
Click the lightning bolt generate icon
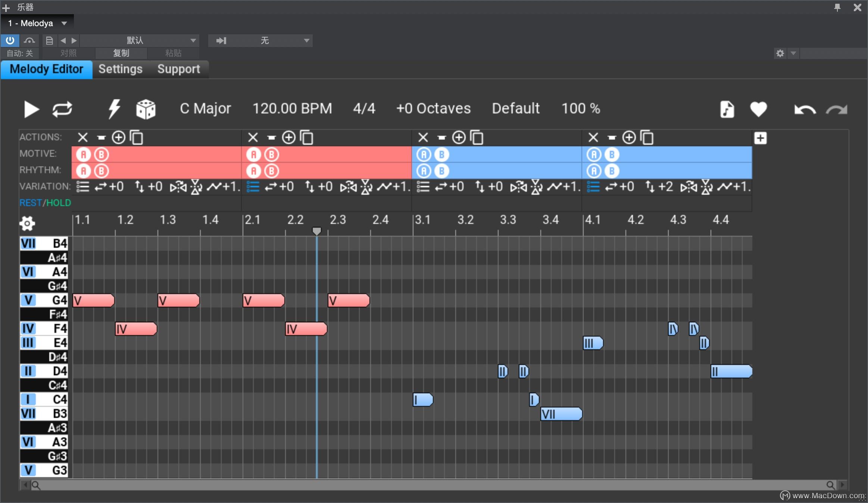[x=114, y=109]
